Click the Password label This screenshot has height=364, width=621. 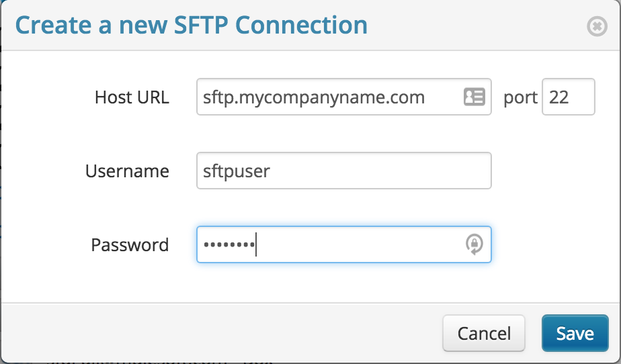(130, 244)
